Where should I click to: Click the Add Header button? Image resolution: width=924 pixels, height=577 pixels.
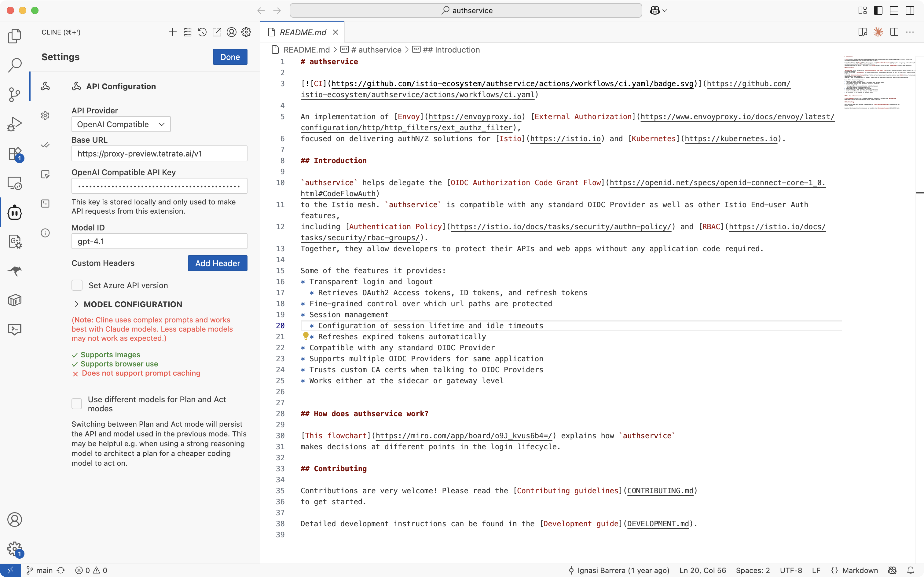(x=218, y=263)
